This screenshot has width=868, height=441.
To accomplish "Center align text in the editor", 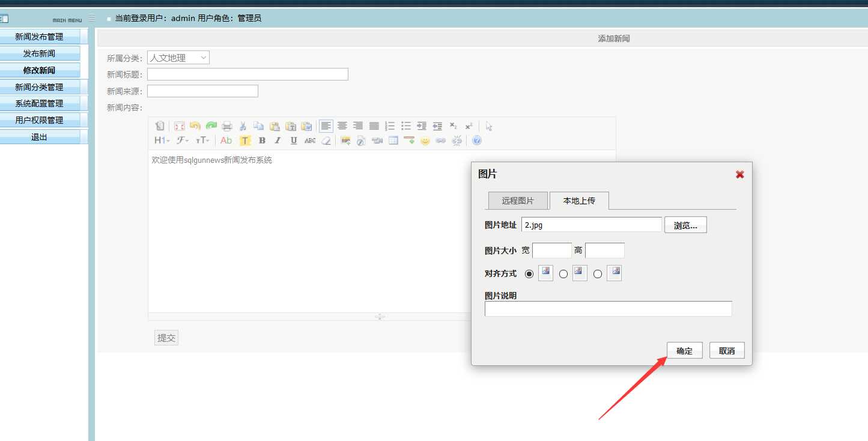I will tap(342, 126).
